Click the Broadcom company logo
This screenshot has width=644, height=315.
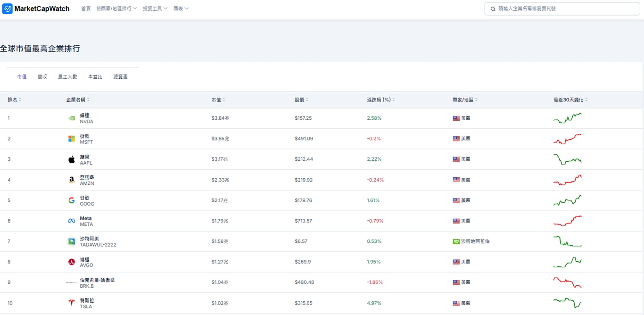[x=72, y=262]
